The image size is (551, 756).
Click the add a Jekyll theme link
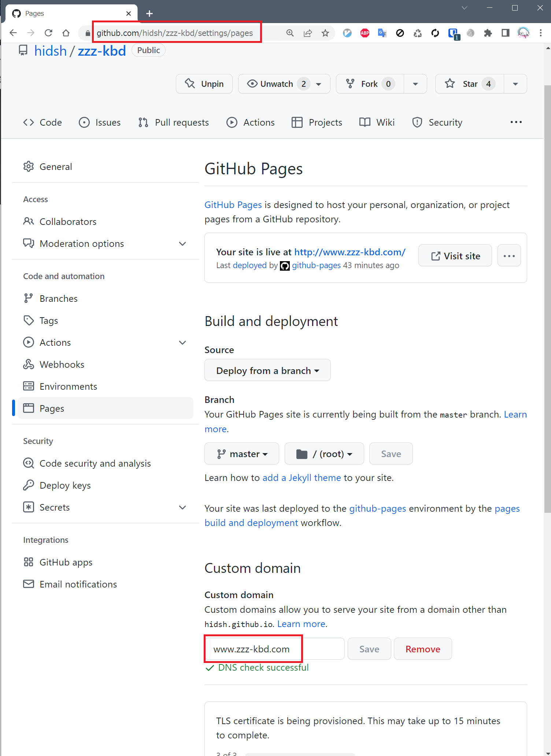(x=302, y=478)
